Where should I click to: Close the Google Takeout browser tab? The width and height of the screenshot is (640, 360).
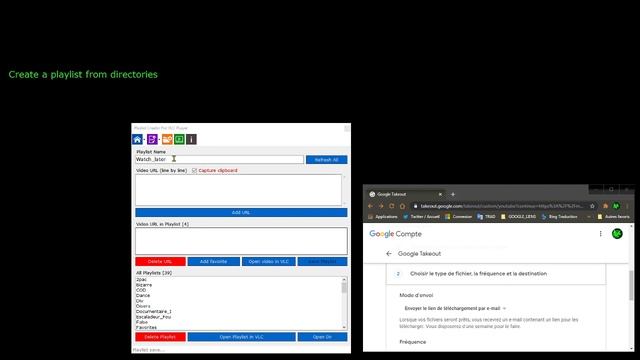coord(440,194)
